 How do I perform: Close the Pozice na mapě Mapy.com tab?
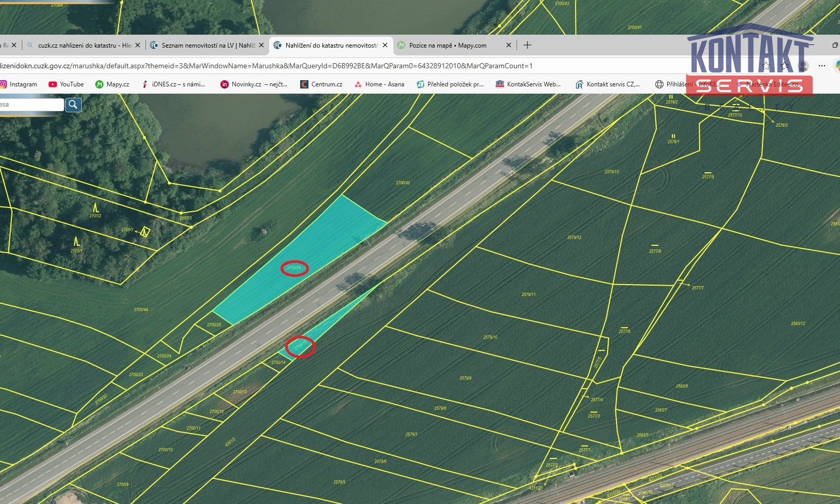[x=509, y=45]
